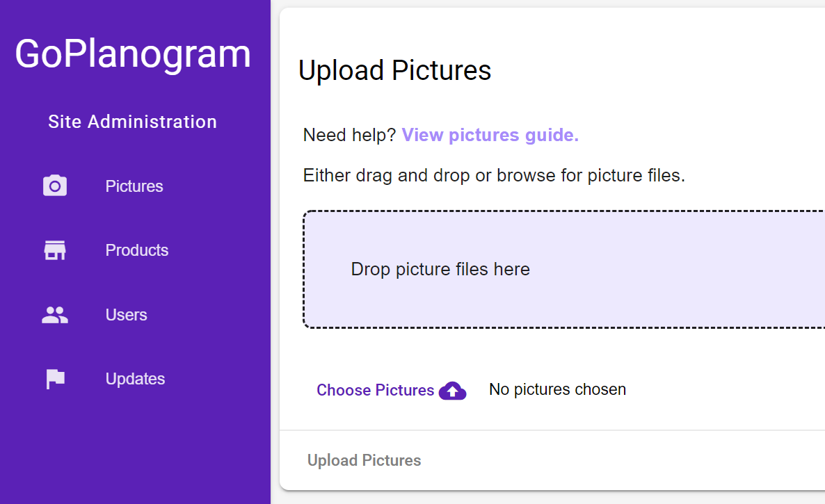Viewport: 825px width, 504px height.
Task: Click the cloud upload icon
Action: click(452, 391)
